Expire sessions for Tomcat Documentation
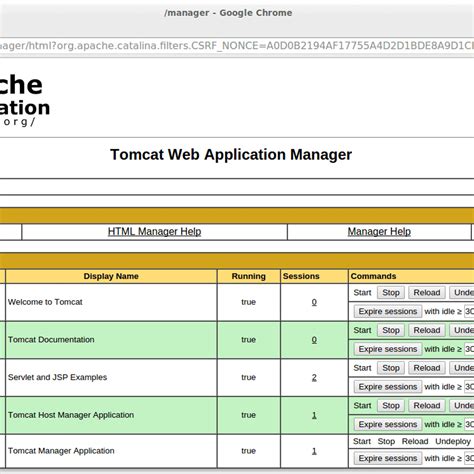This screenshot has height=474, width=474. point(388,349)
